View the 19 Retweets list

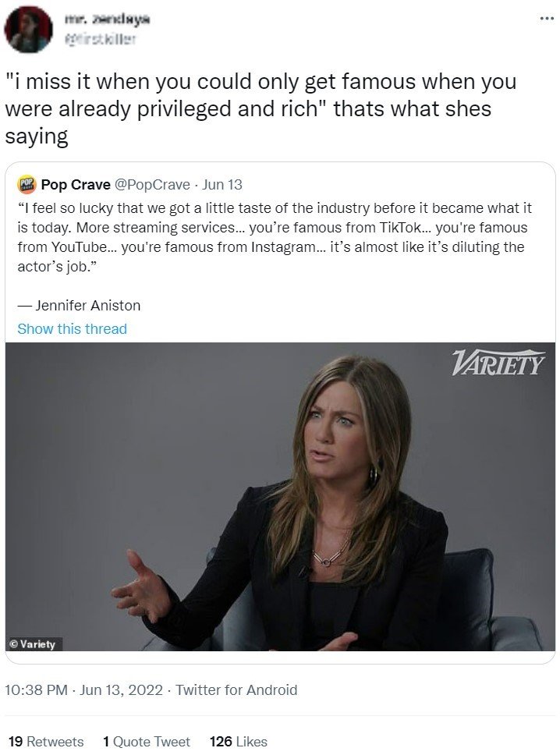tap(46, 741)
